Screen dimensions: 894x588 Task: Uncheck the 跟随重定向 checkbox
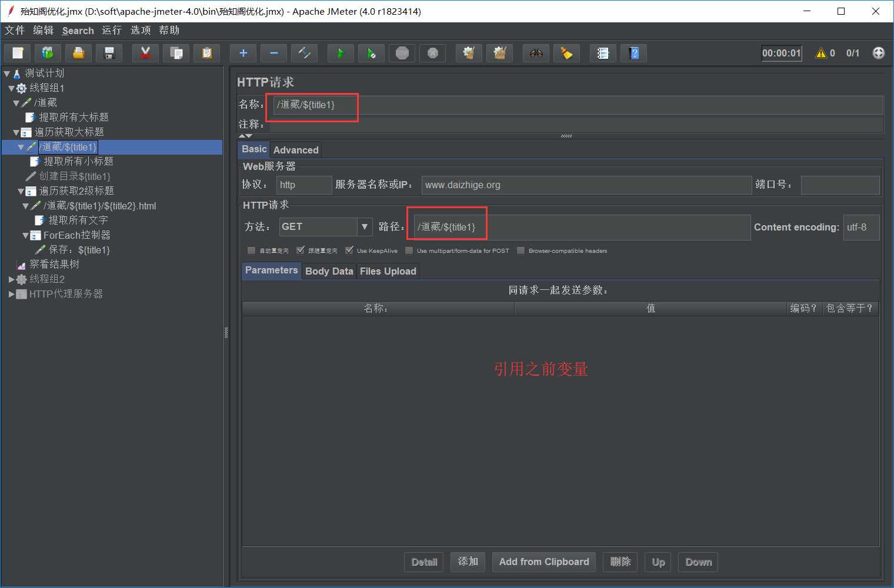tap(301, 250)
